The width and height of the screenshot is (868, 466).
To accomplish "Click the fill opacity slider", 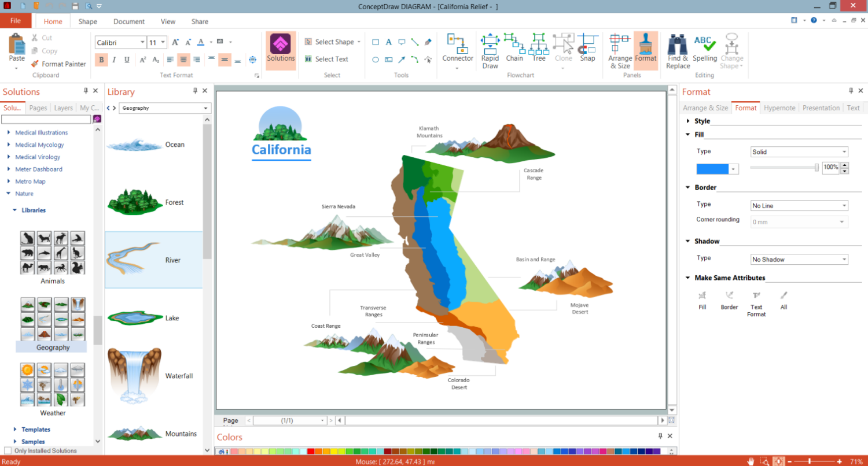I will click(x=784, y=168).
